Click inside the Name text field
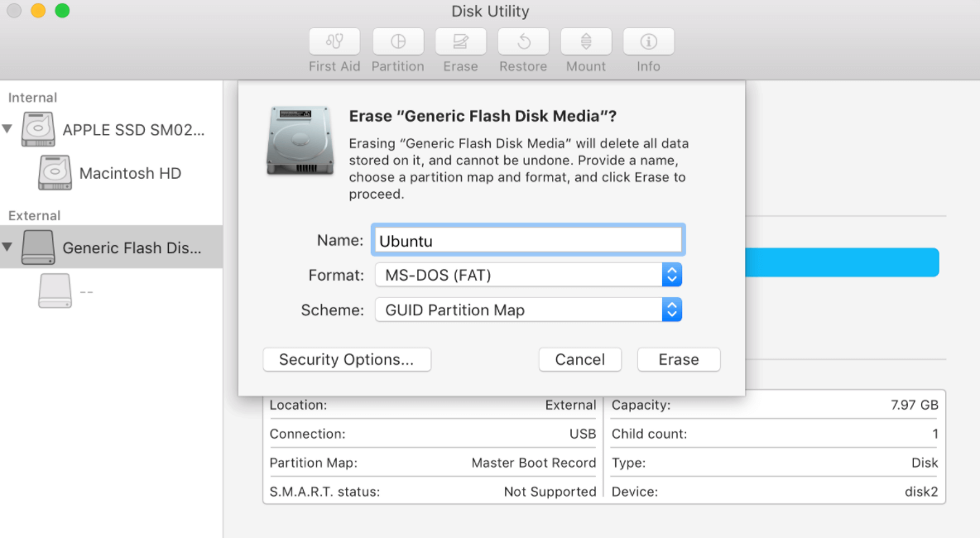The width and height of the screenshot is (980, 538). [x=527, y=240]
